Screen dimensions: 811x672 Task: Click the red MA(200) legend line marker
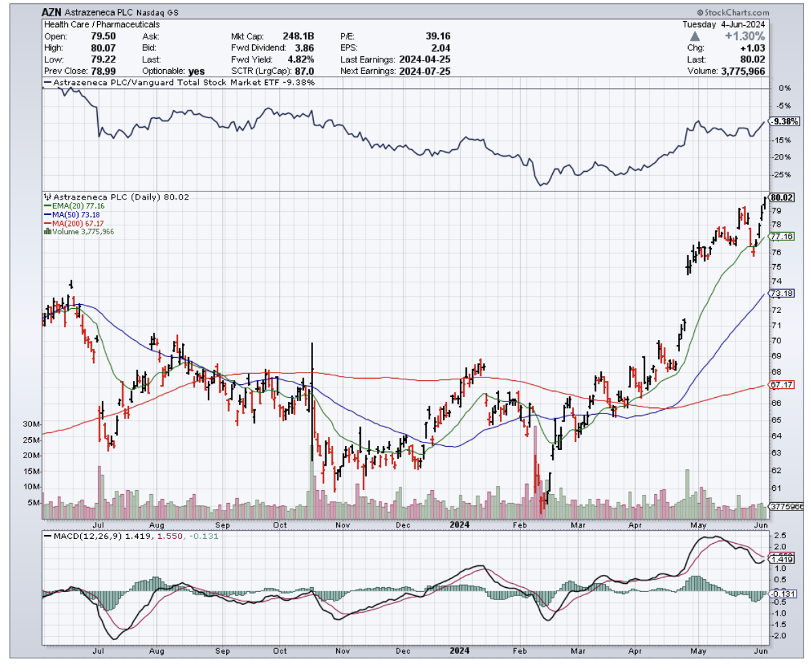(45, 223)
